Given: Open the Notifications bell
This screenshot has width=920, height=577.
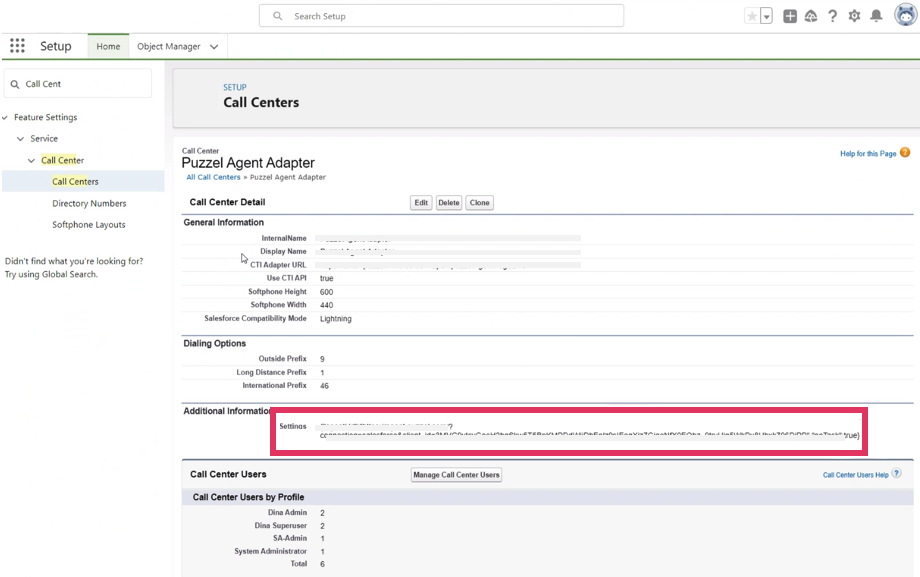Looking at the screenshot, I should [x=876, y=16].
